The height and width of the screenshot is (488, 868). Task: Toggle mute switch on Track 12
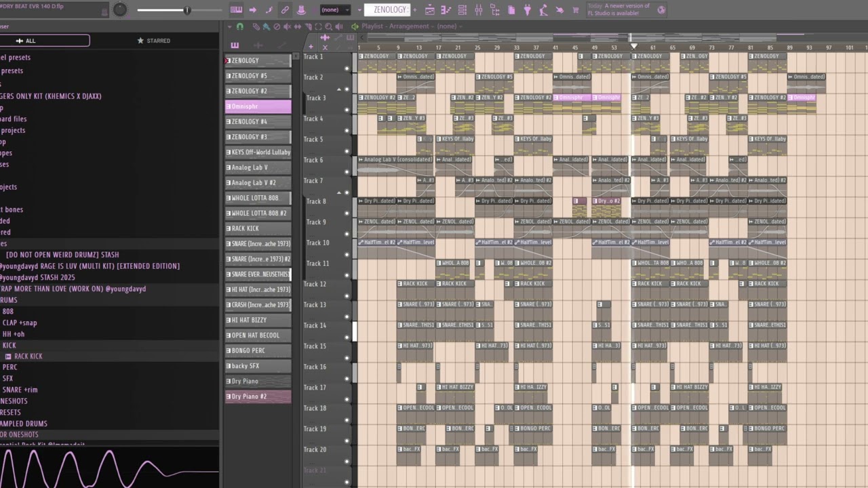[x=347, y=296]
